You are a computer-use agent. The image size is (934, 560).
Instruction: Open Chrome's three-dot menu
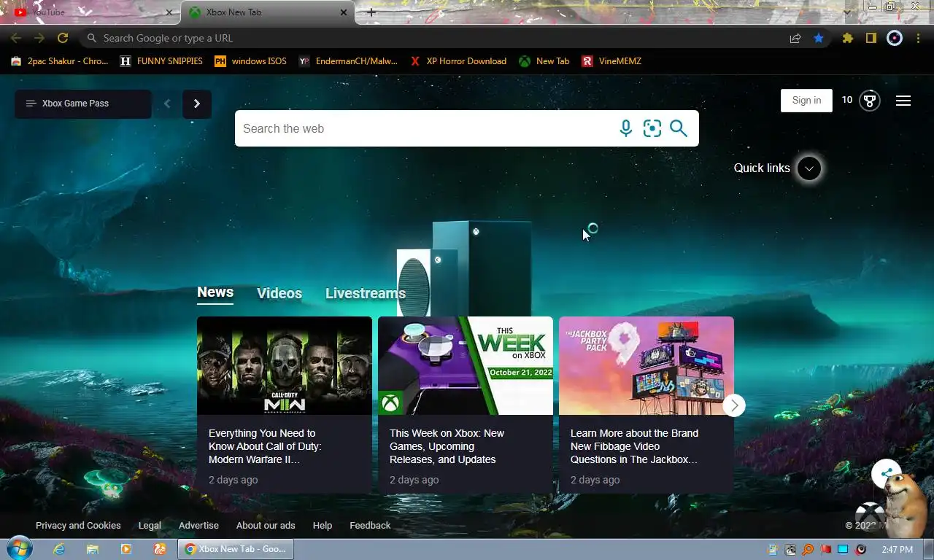tap(918, 38)
